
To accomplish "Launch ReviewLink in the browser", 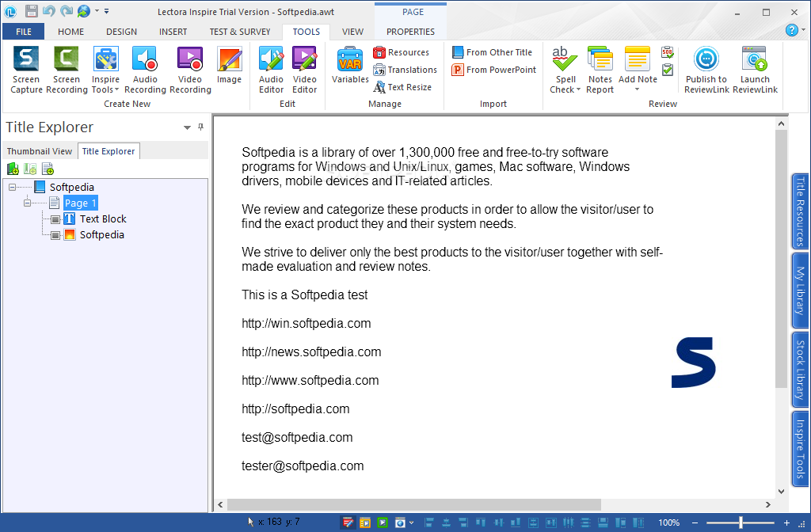I will pos(755,70).
